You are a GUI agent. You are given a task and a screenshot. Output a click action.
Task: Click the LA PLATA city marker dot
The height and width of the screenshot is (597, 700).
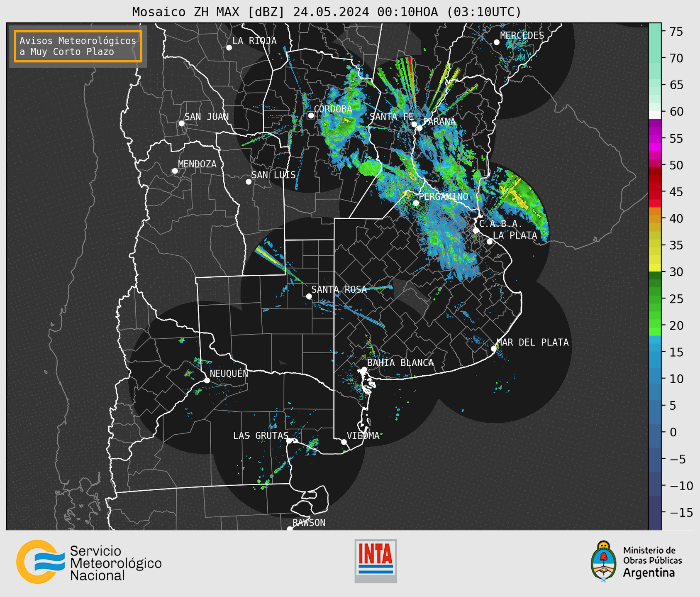coord(490,242)
